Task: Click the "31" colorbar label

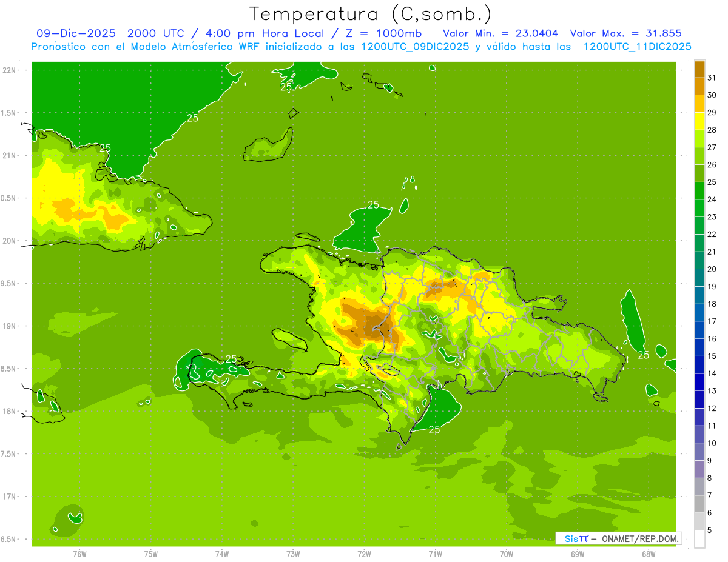Action: tap(712, 78)
